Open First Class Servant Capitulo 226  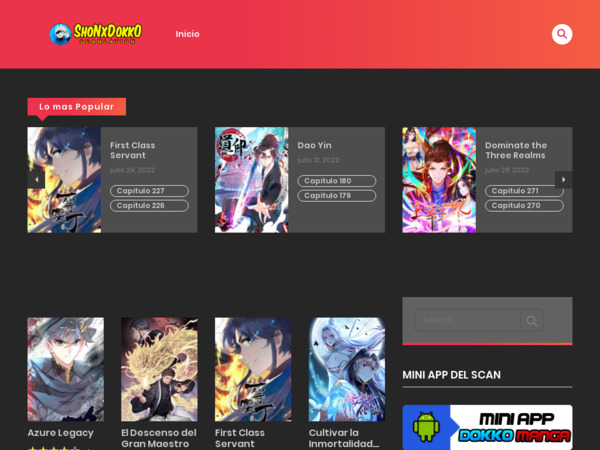pos(149,205)
